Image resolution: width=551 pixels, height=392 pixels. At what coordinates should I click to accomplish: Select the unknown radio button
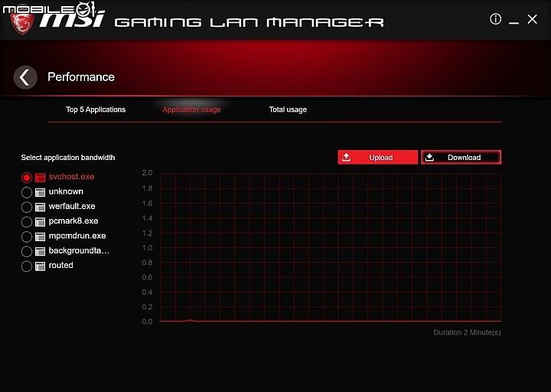tap(26, 192)
